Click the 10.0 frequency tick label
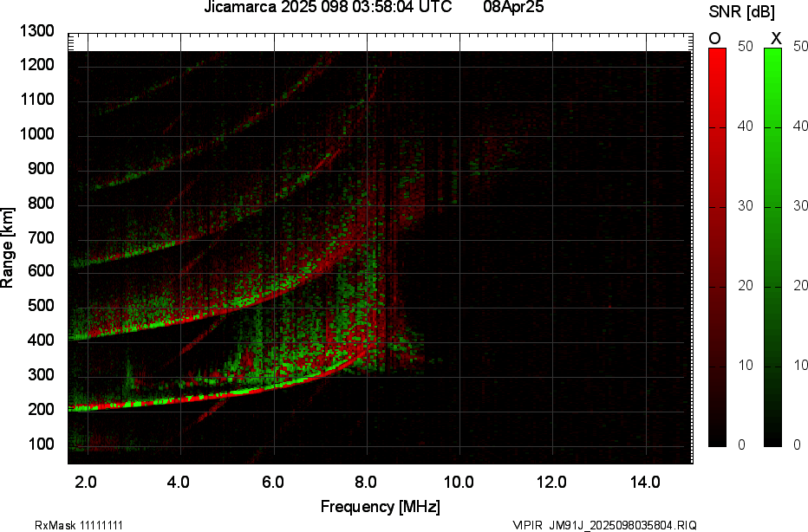 click(459, 483)
